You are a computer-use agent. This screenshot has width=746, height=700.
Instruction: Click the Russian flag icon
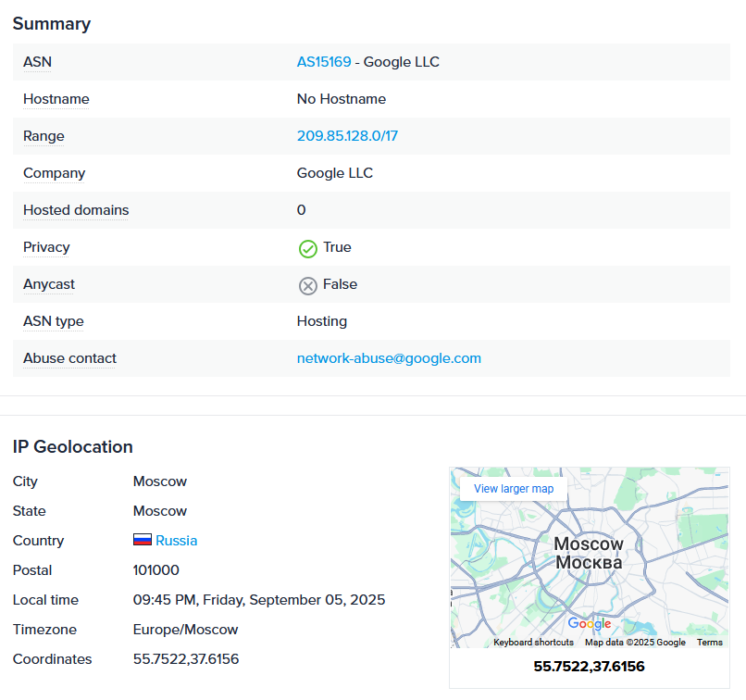point(143,540)
